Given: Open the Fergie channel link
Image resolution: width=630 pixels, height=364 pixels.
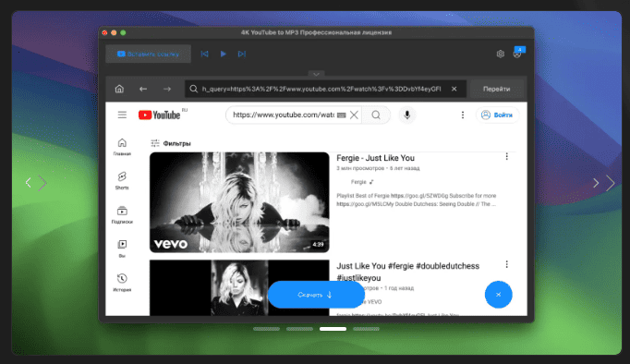Looking at the screenshot, I should 358,182.
